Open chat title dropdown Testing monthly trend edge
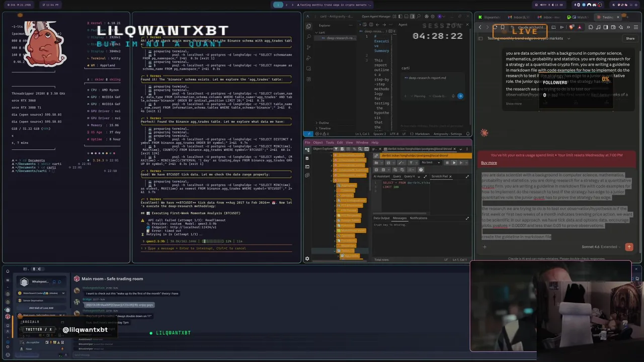Viewport: 644px width, 362px height. click(569, 38)
